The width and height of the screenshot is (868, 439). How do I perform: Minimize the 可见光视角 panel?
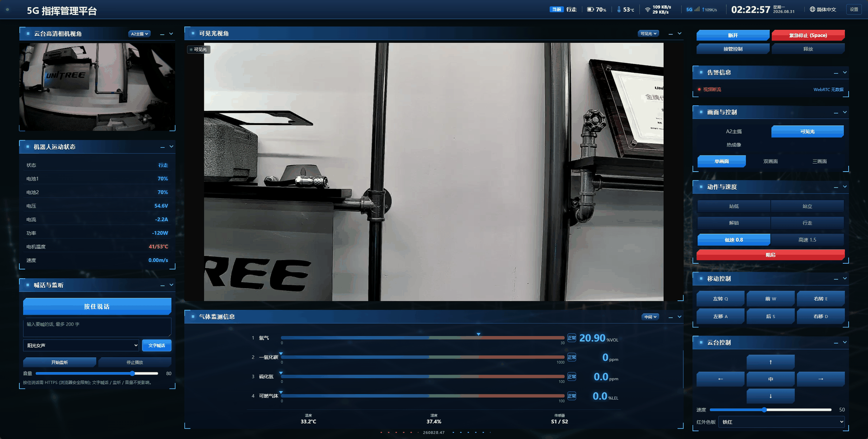(x=670, y=34)
